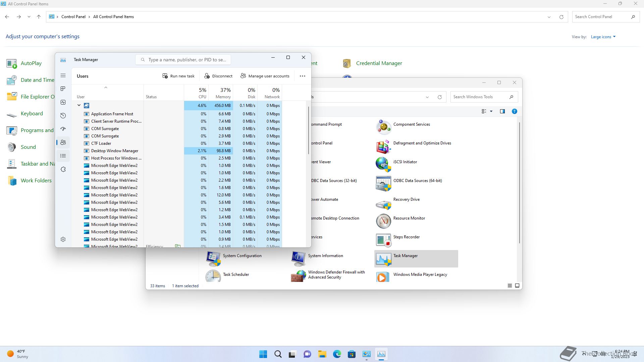The height and width of the screenshot is (362, 644).
Task: Switch to Processes page in Task Manager sidebar
Action: pos(63,89)
